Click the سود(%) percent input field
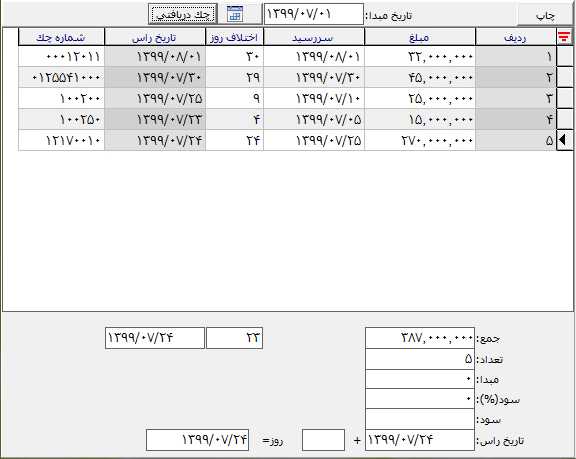The width and height of the screenshot is (576, 459). 420,398
